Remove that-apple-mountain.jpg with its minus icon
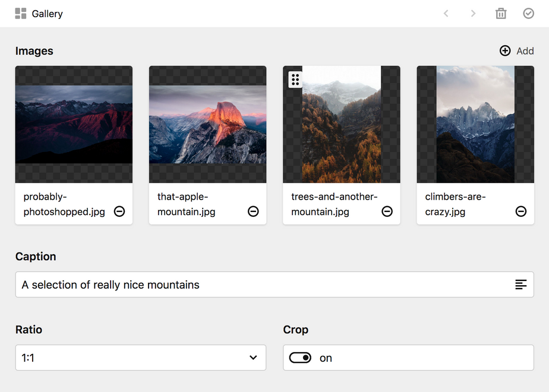 pos(253,211)
